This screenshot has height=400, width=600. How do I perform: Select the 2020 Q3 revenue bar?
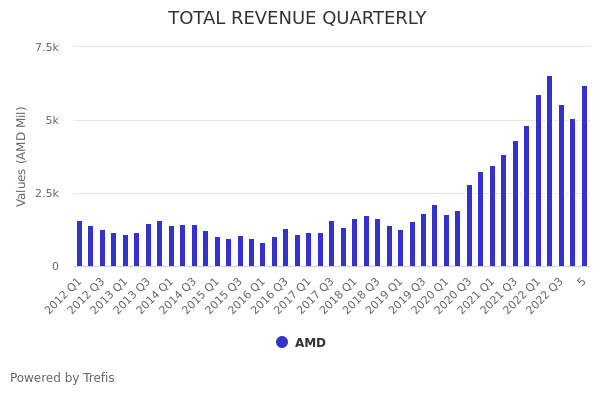coord(469,226)
